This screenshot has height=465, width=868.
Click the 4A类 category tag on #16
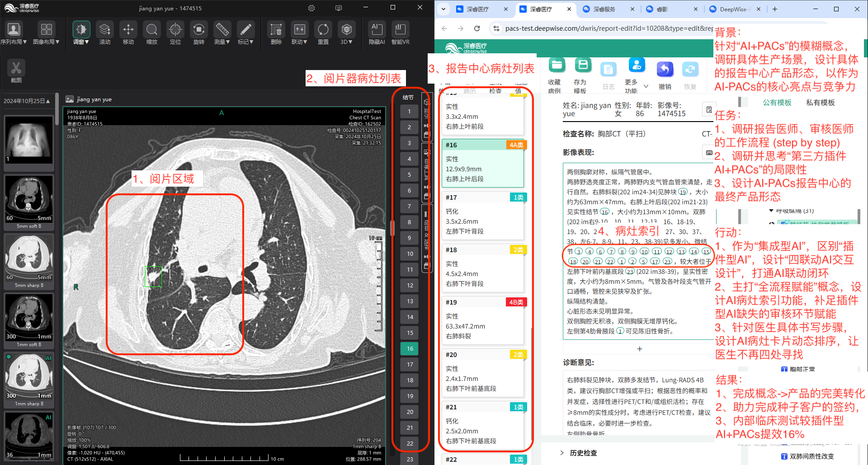(x=516, y=145)
